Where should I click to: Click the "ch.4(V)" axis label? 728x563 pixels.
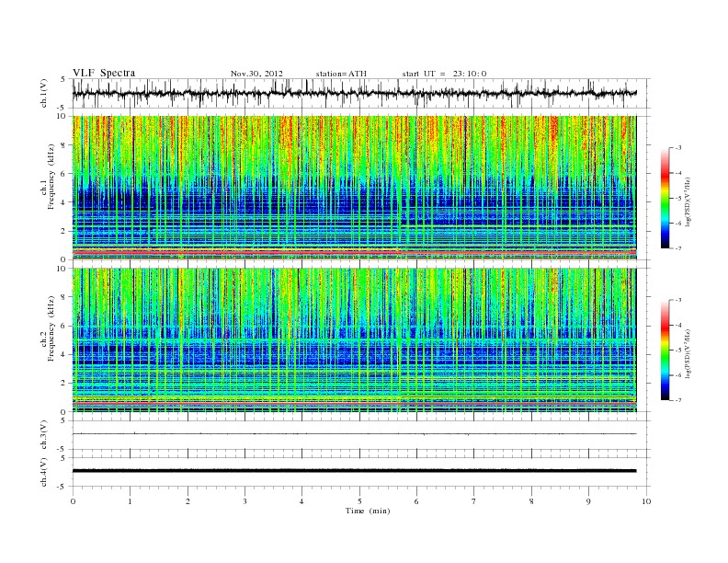[x=44, y=472]
